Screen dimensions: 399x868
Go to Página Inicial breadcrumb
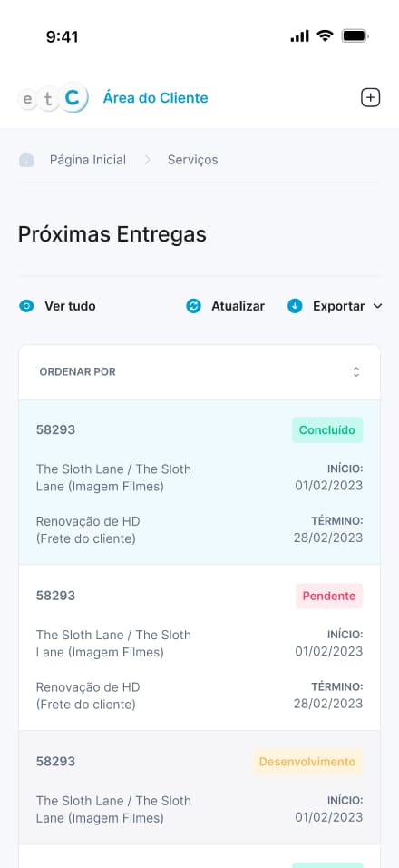point(88,160)
